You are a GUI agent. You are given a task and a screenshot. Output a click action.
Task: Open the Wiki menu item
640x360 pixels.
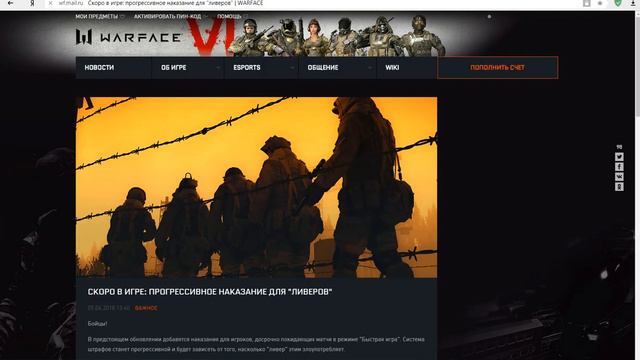pyautogui.click(x=407, y=67)
